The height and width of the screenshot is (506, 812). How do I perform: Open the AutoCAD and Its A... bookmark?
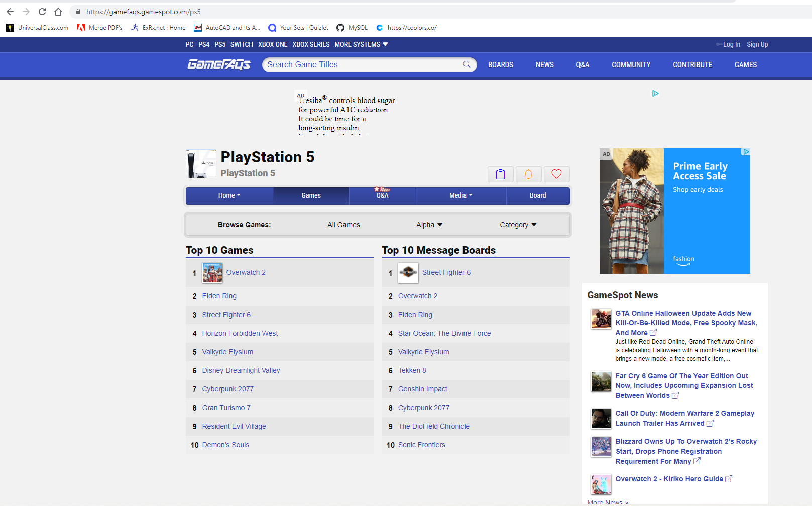(227, 28)
